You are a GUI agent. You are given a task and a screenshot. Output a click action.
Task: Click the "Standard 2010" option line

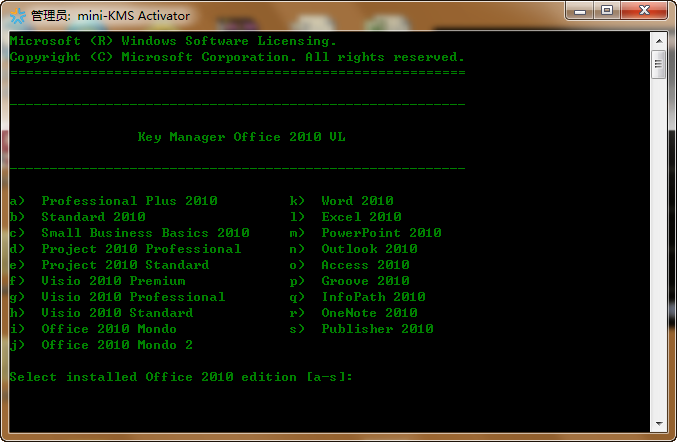[93, 217]
